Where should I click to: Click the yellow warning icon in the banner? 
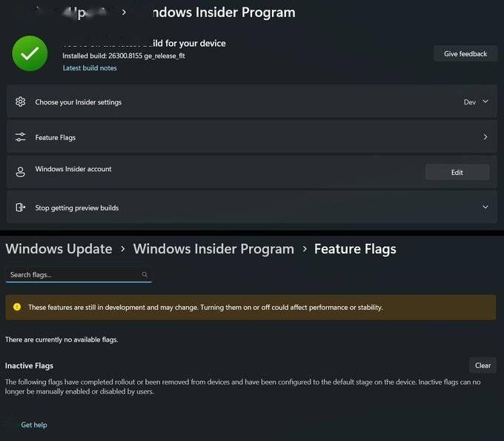click(x=17, y=307)
